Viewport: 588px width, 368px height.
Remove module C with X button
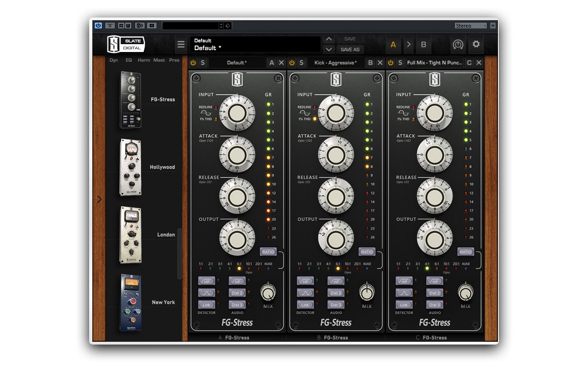click(x=479, y=63)
